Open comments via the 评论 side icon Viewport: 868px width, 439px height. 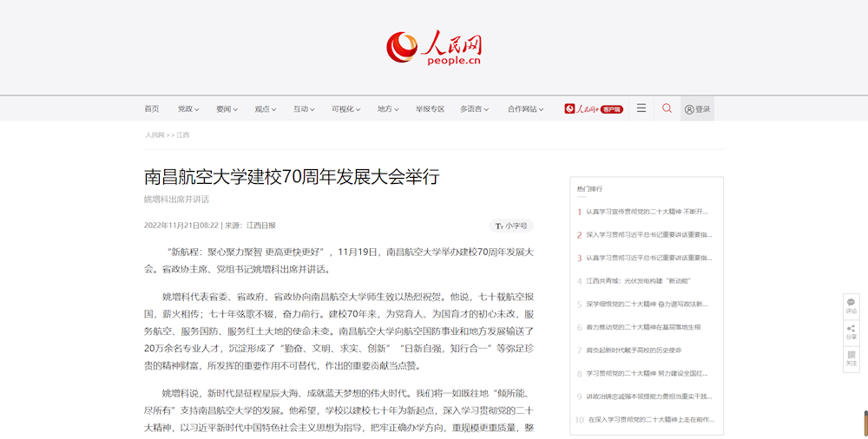click(x=851, y=305)
